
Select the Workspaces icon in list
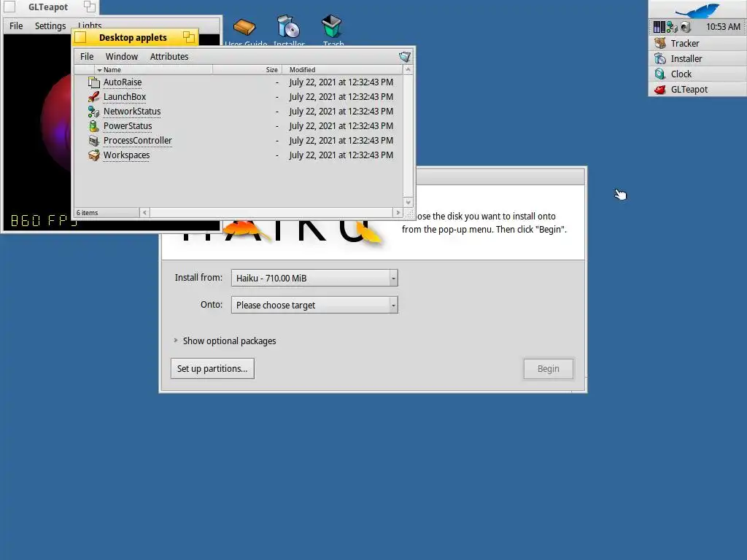coord(94,155)
